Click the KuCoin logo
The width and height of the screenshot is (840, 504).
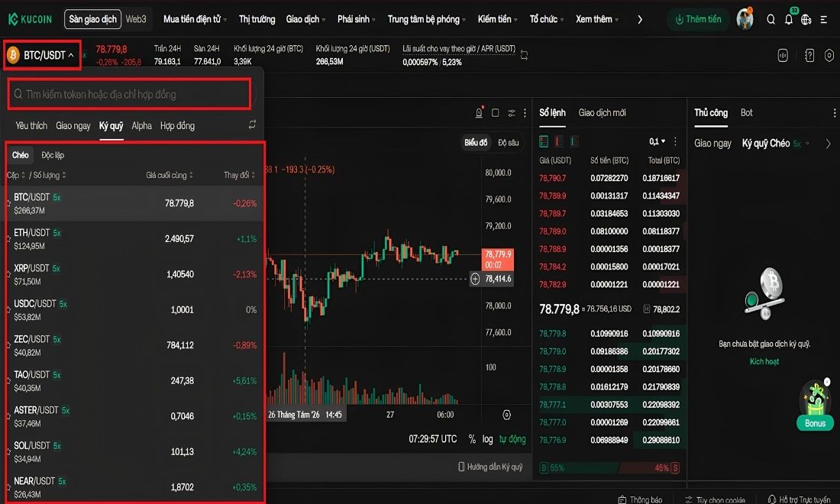[x=30, y=19]
